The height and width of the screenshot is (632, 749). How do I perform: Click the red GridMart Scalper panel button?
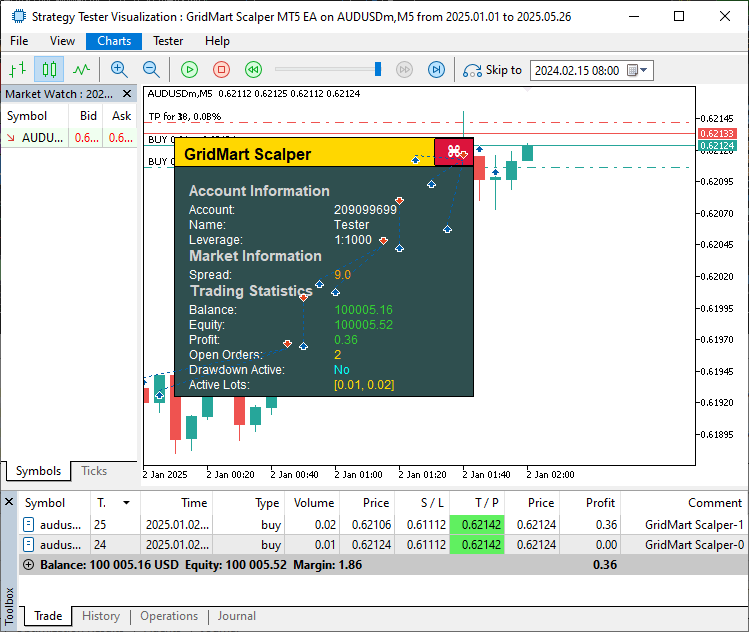pyautogui.click(x=454, y=152)
